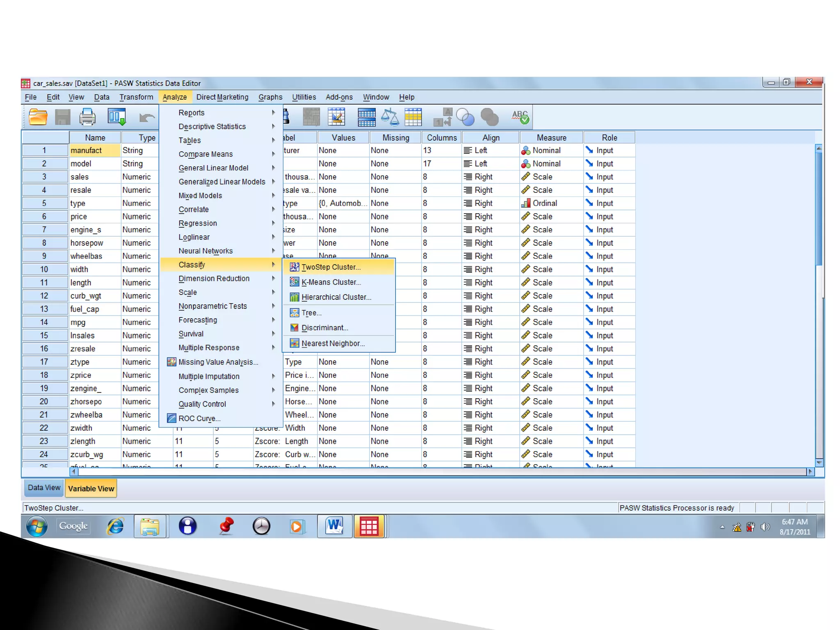
Task: Select row number 12 header
Action: tap(45, 296)
